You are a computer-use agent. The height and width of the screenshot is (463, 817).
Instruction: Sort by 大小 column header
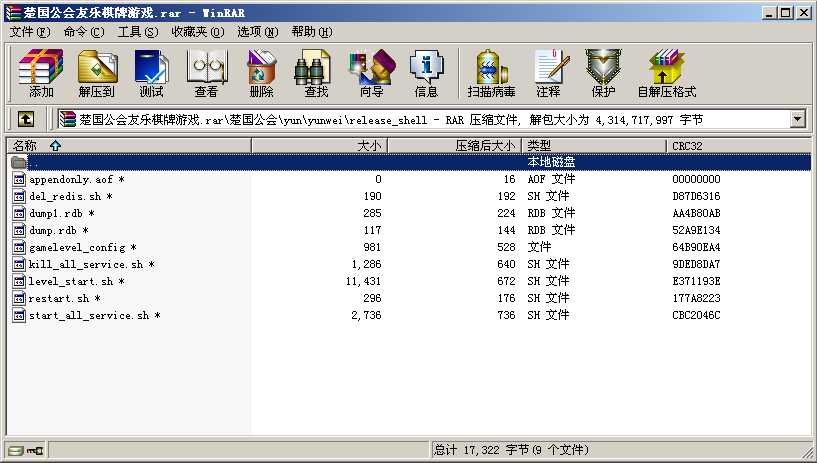point(319,146)
